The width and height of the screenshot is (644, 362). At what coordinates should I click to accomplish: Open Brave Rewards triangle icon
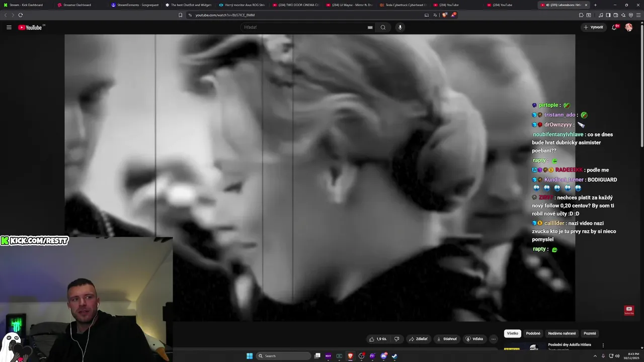click(x=453, y=15)
